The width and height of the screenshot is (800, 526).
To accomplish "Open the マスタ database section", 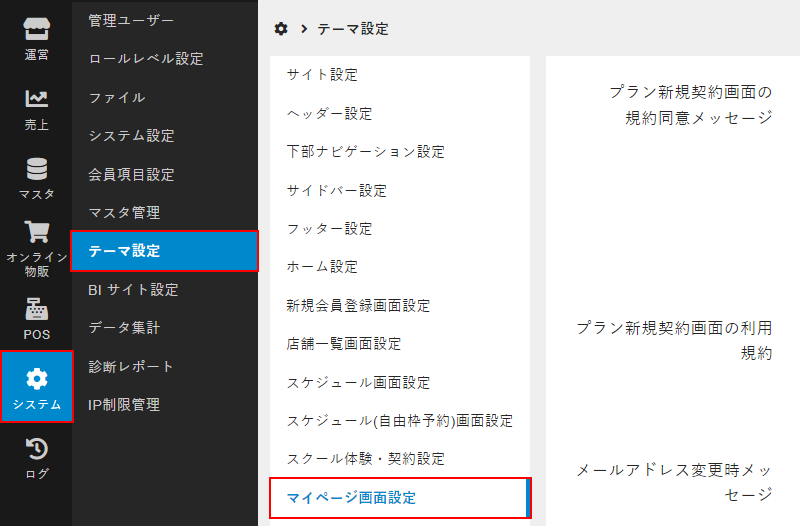I will [36, 179].
